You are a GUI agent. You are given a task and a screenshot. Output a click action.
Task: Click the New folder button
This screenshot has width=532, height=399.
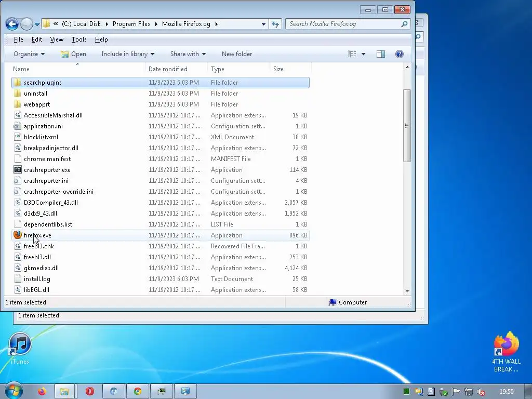coord(237,54)
